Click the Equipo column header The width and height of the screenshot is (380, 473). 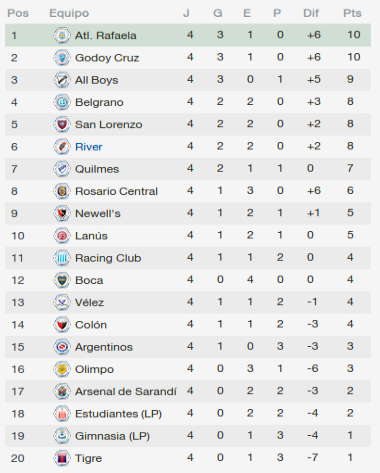(69, 13)
